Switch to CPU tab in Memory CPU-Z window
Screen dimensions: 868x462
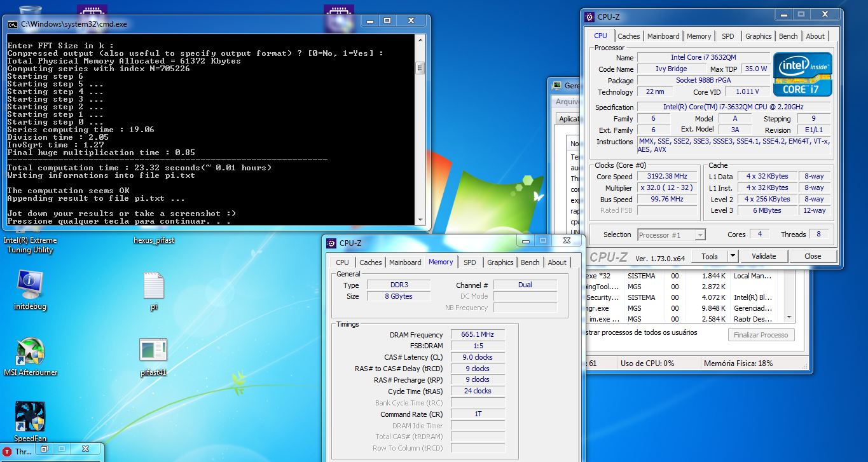(342, 262)
